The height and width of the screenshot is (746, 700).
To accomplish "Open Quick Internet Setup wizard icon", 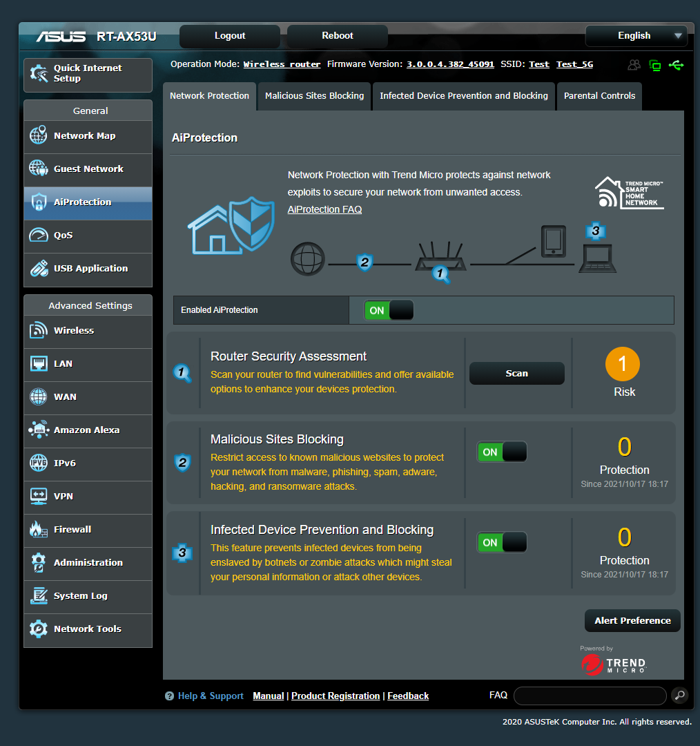I will click(39, 74).
